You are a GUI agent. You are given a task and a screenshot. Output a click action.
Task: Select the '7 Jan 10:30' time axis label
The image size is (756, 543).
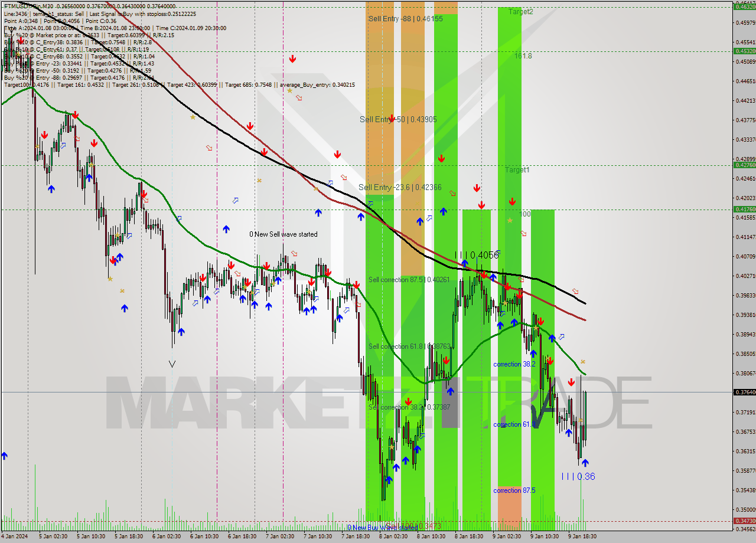(x=318, y=537)
